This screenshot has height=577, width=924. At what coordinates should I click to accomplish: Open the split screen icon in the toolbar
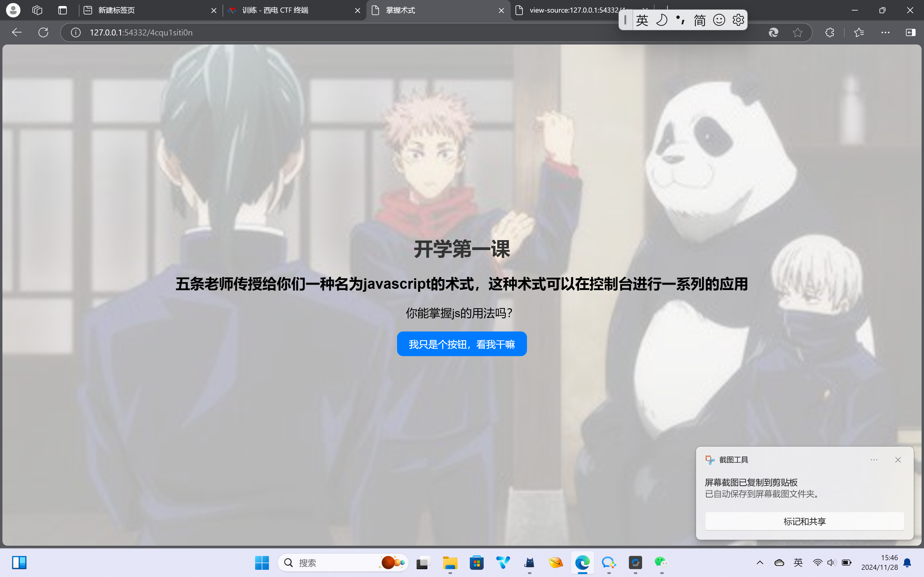tap(911, 32)
